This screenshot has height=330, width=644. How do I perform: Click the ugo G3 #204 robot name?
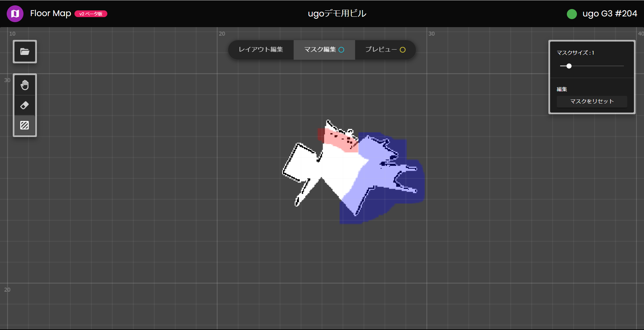[610, 14]
